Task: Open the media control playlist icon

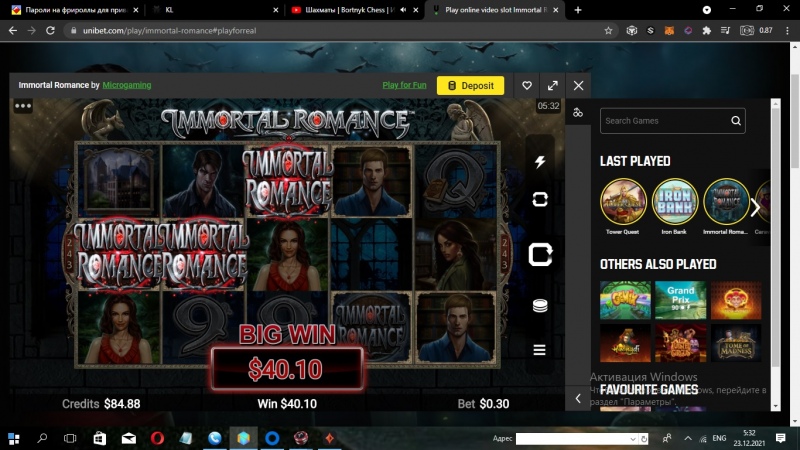Action: [x=726, y=31]
